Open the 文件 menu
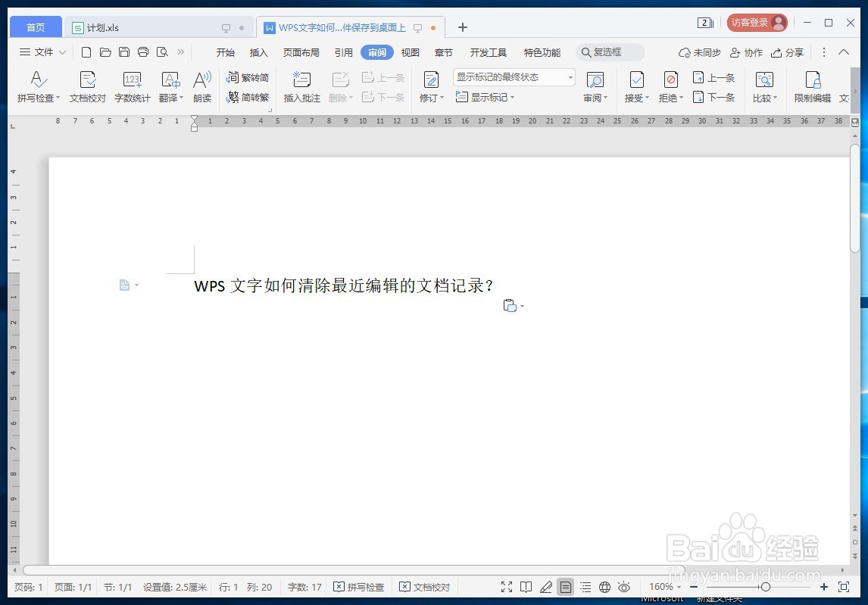Screen dimensions: 868x605 pyautogui.click(x=42, y=52)
